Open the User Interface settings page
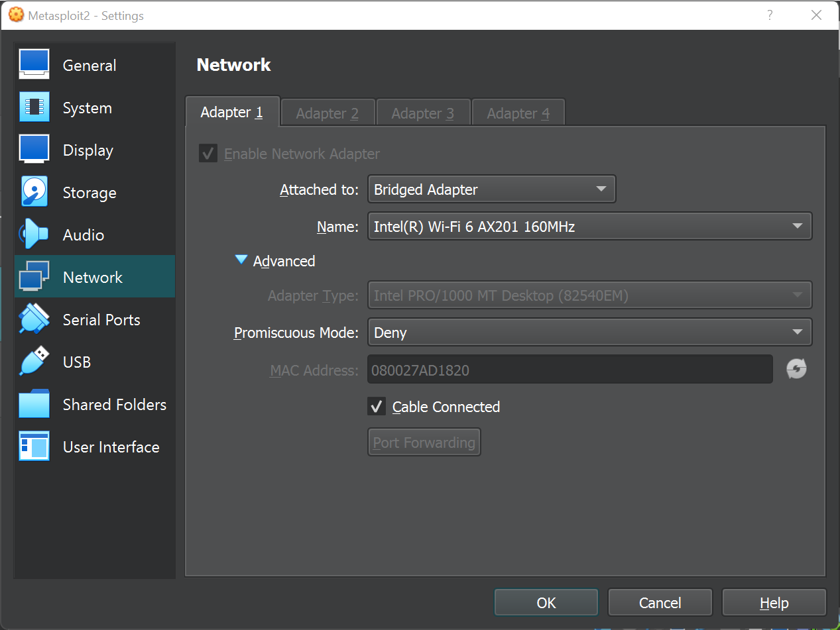Screen dimensions: 840x630 (x=111, y=446)
